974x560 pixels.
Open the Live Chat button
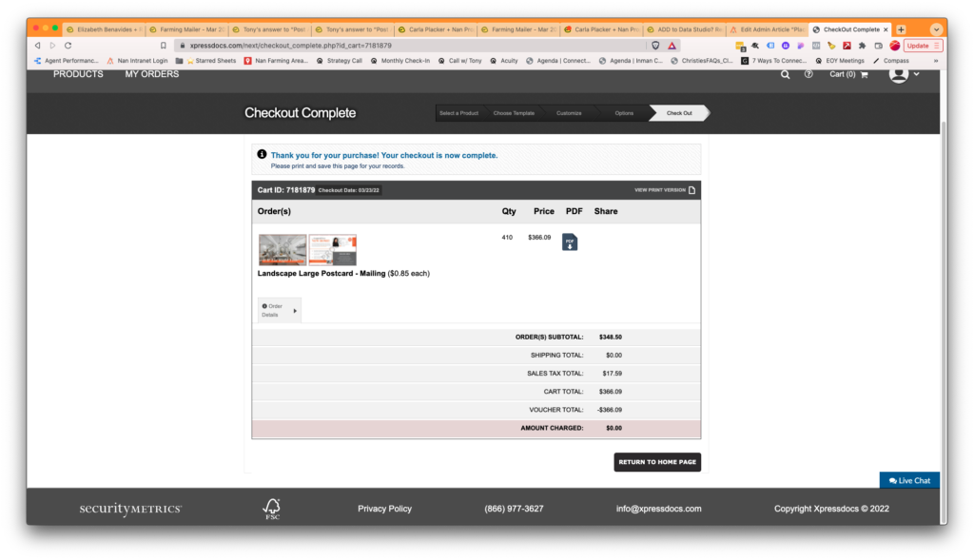[x=909, y=480]
